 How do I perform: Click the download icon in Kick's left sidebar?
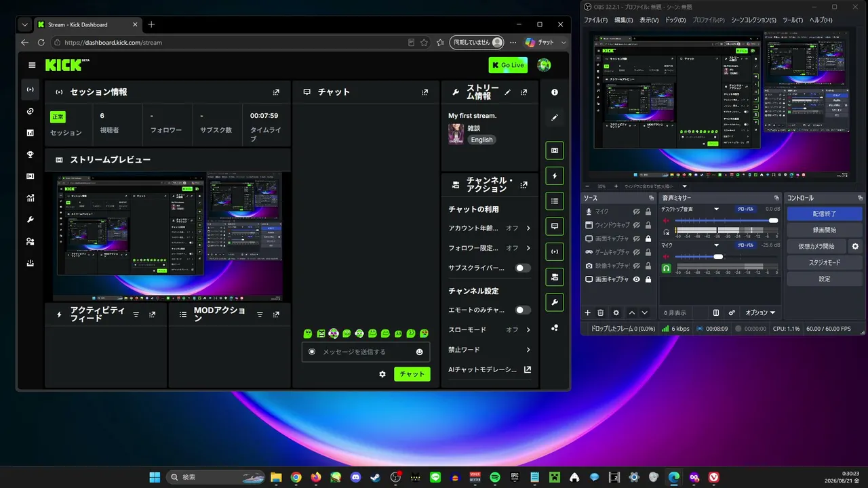(x=30, y=263)
